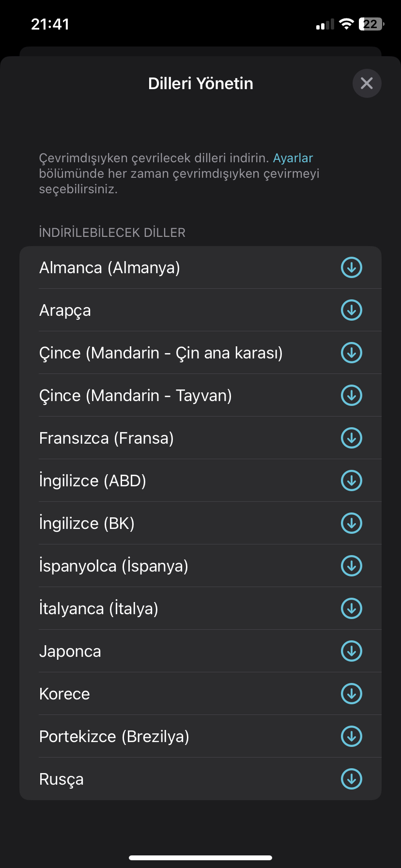Select the Korece row label
The width and height of the screenshot is (401, 868).
coord(64,694)
